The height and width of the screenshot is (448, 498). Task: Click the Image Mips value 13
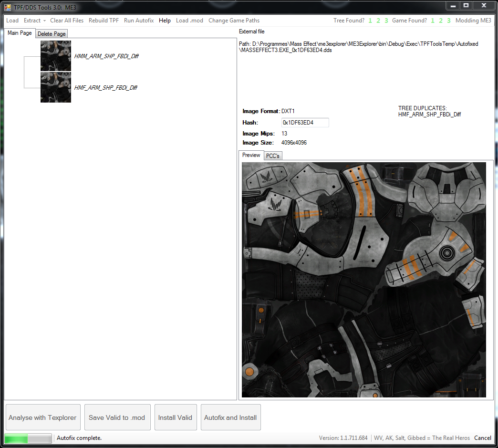tap(284, 134)
